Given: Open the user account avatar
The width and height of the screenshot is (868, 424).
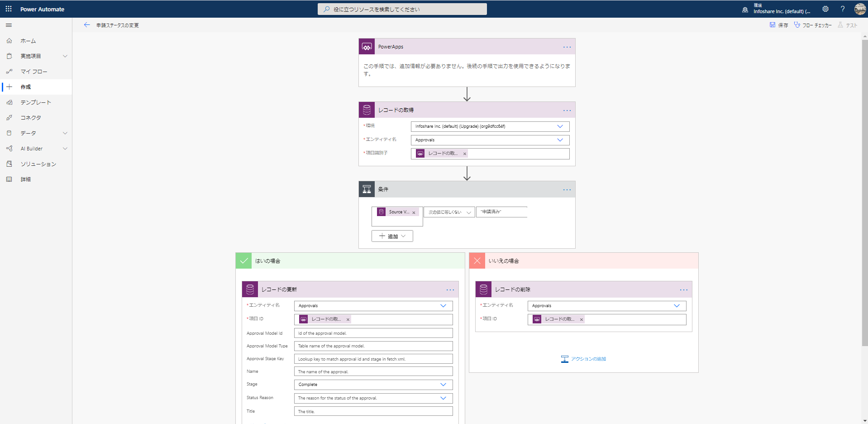Looking at the screenshot, I should [x=860, y=9].
